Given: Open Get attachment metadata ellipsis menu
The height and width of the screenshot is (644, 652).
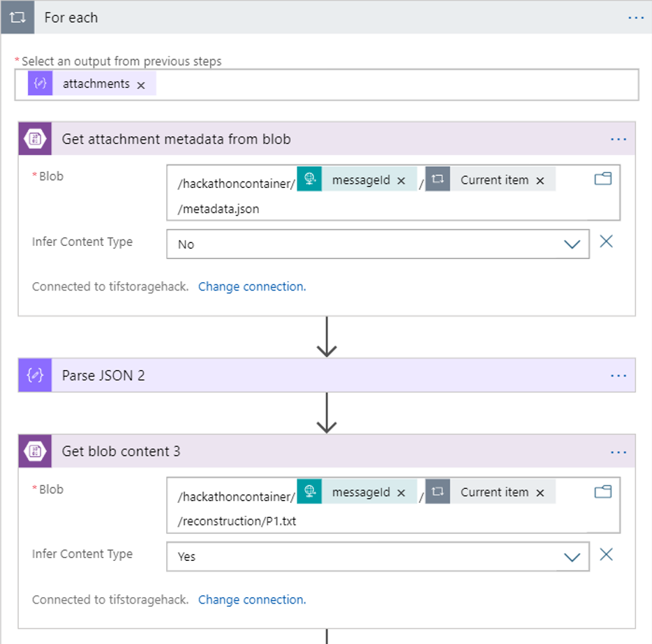Looking at the screenshot, I should [618, 139].
